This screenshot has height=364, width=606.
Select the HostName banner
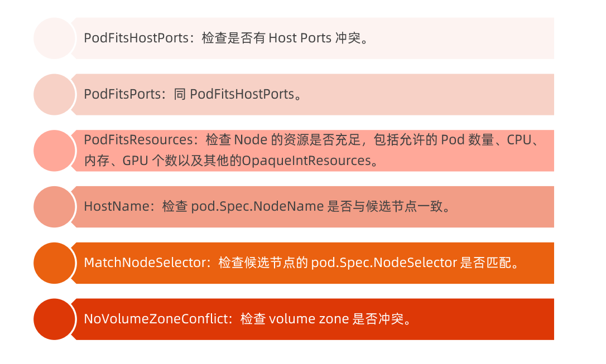[x=312, y=207]
